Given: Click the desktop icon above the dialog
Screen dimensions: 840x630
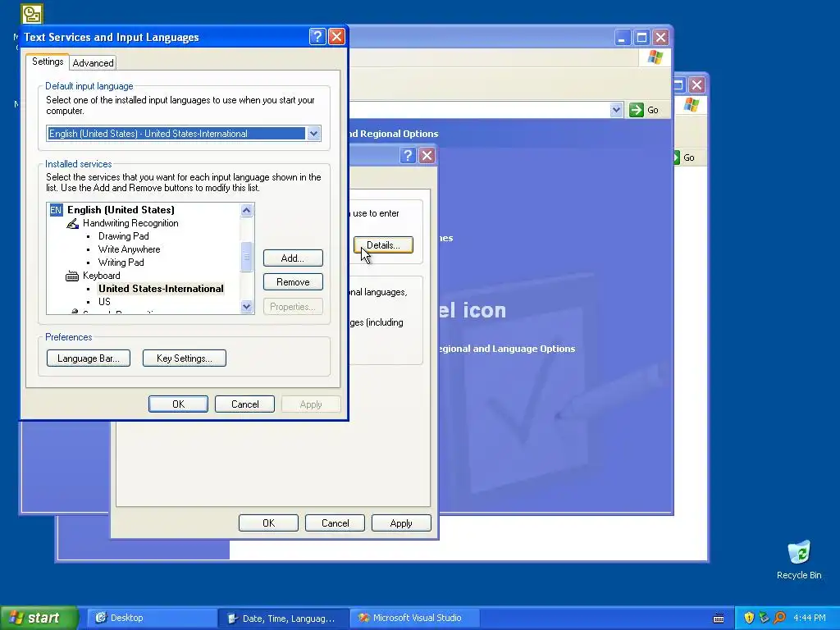Looking at the screenshot, I should coord(32,14).
